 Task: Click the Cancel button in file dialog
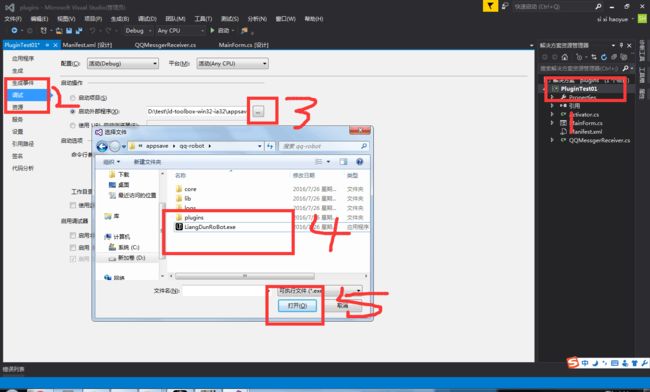click(x=343, y=306)
